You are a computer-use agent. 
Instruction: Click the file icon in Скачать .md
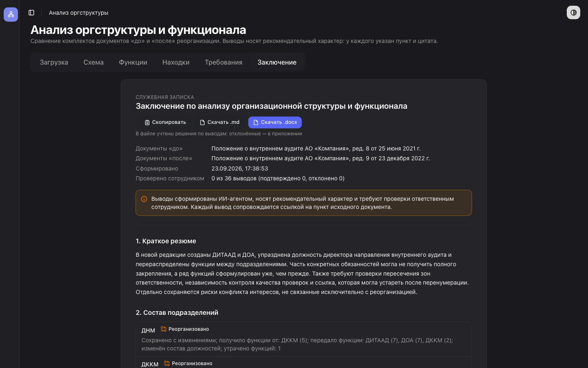pos(202,122)
